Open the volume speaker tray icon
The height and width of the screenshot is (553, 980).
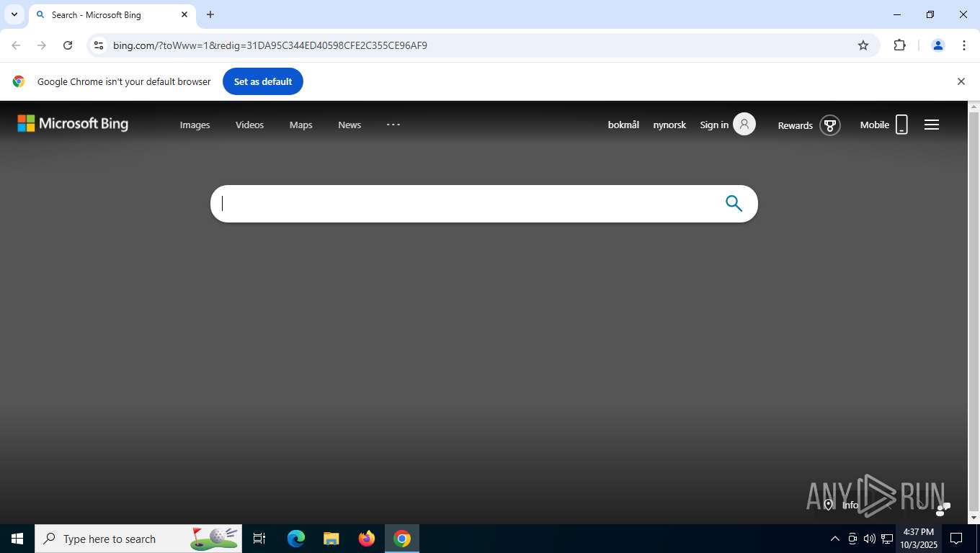(870, 539)
